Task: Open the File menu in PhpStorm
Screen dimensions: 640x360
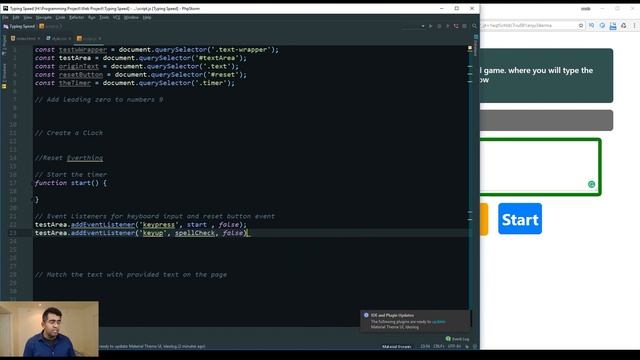Action: tap(5, 18)
